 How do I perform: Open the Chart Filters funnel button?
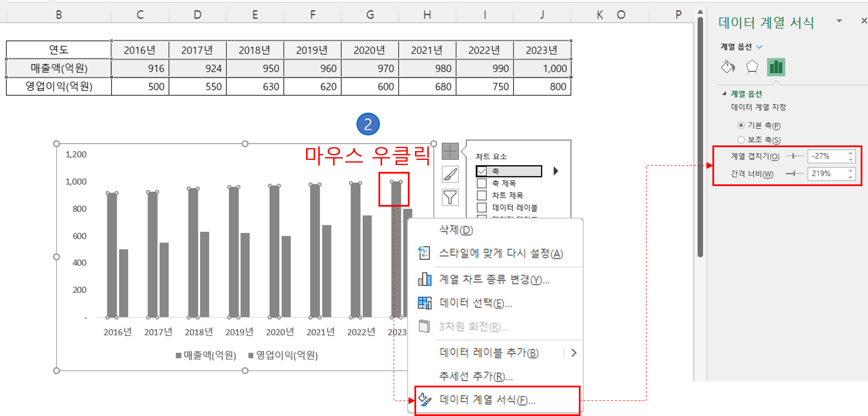[x=450, y=197]
